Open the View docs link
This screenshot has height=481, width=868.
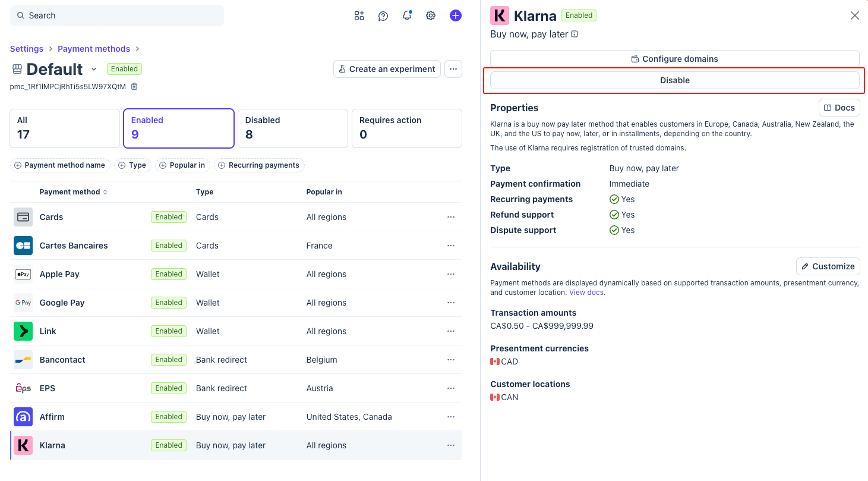point(586,293)
